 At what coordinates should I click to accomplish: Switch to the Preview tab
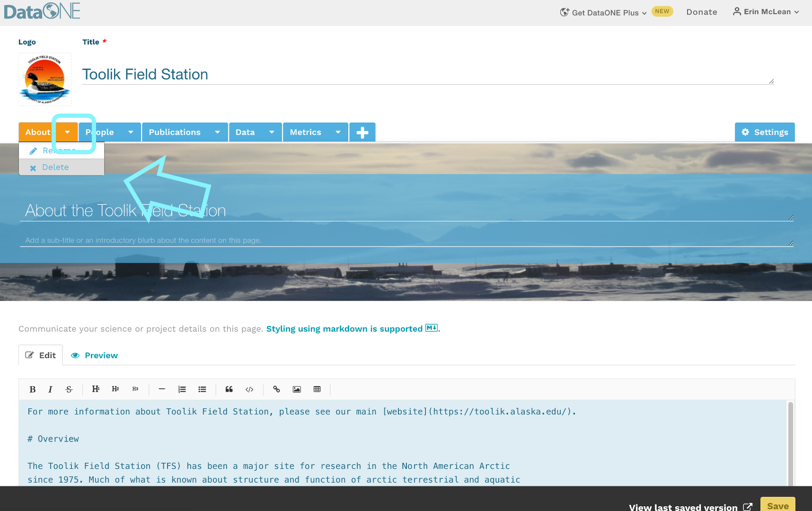pyautogui.click(x=94, y=355)
